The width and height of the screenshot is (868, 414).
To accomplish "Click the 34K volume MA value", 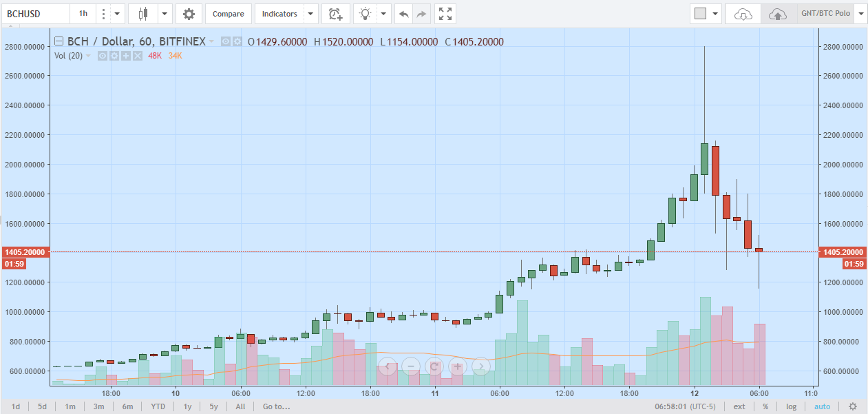I will [175, 56].
